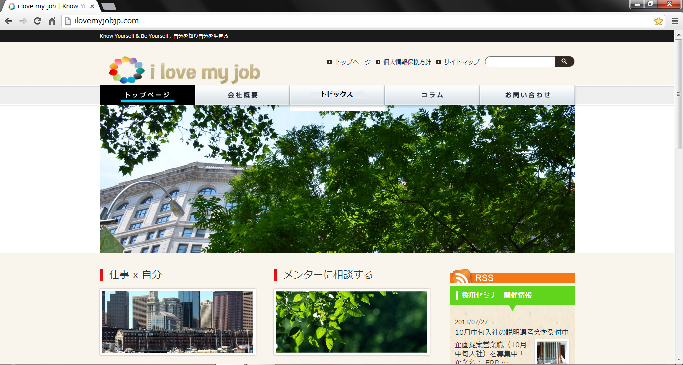Bookmark this page with the star icon
Screen dimensions: 683x365
[x=658, y=21]
